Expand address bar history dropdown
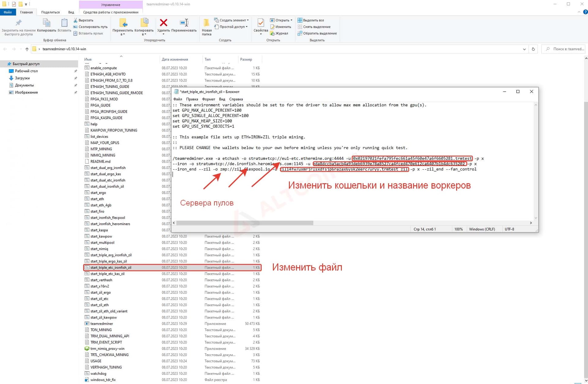 click(x=524, y=49)
